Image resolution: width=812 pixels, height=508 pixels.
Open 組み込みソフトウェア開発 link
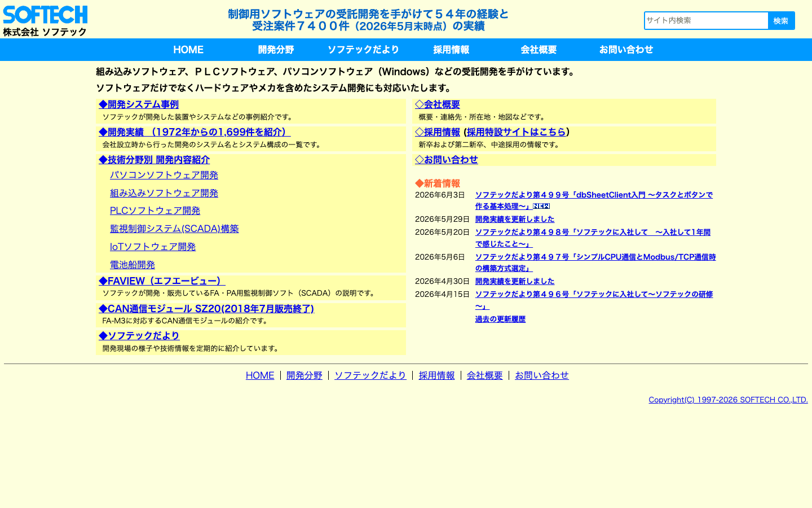tap(164, 193)
